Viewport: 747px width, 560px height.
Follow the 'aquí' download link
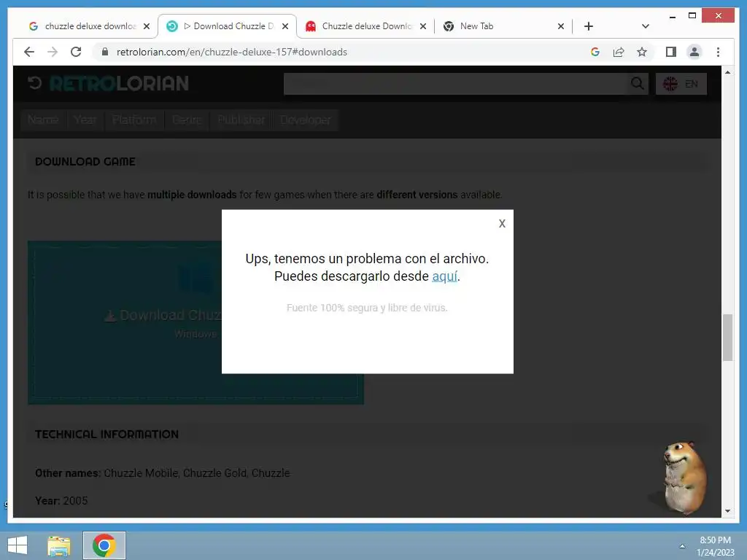(x=444, y=276)
